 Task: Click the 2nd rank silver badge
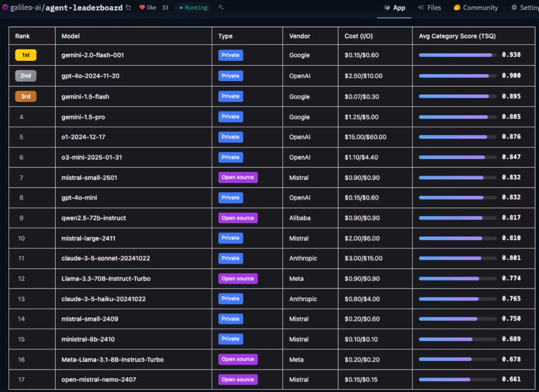point(26,76)
